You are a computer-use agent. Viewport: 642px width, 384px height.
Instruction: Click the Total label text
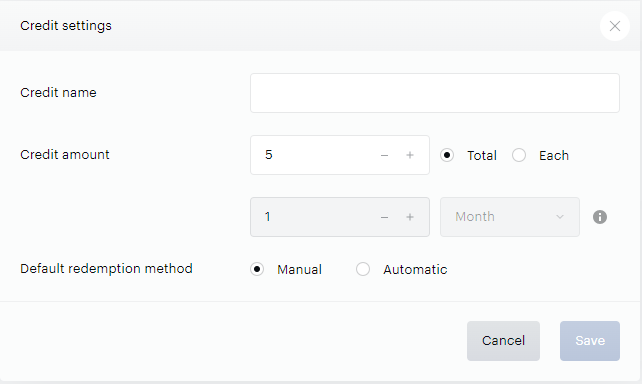pos(482,156)
